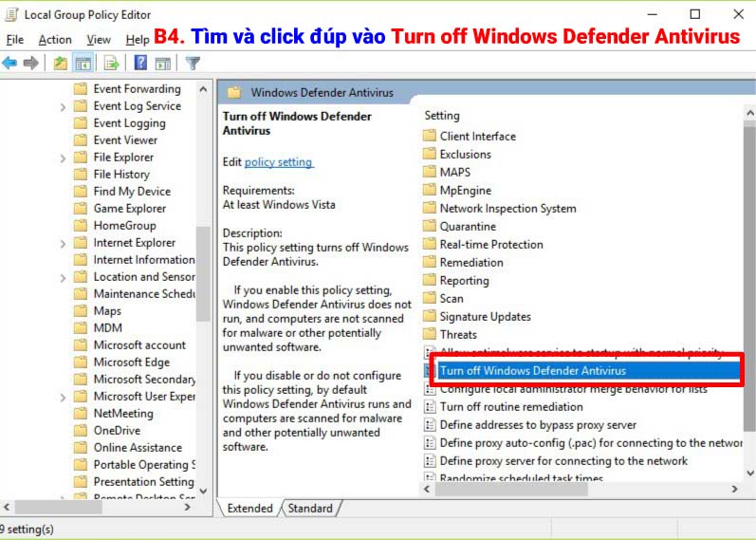Screen dimensions: 756x540
Task: Click the Forward arrow toolbar icon
Action: (31, 63)
